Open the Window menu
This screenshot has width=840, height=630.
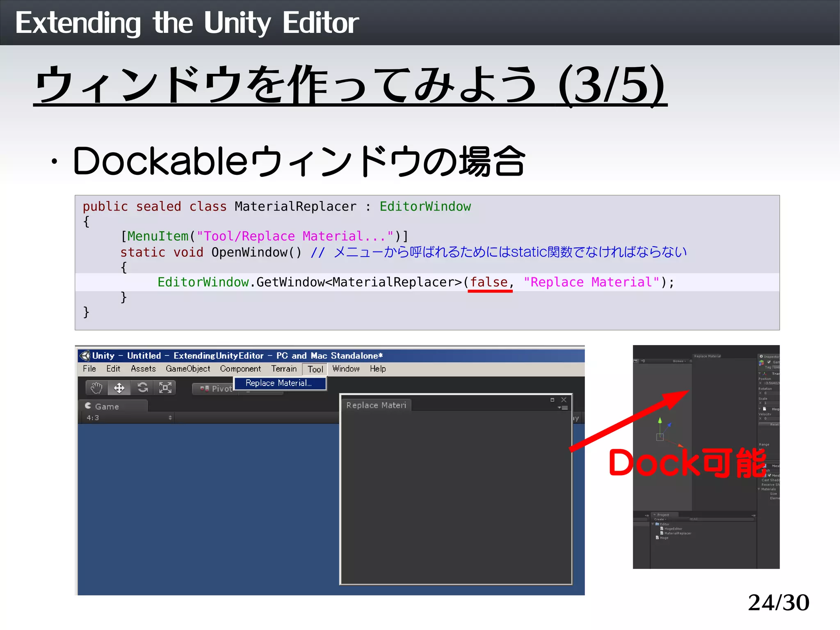346,369
